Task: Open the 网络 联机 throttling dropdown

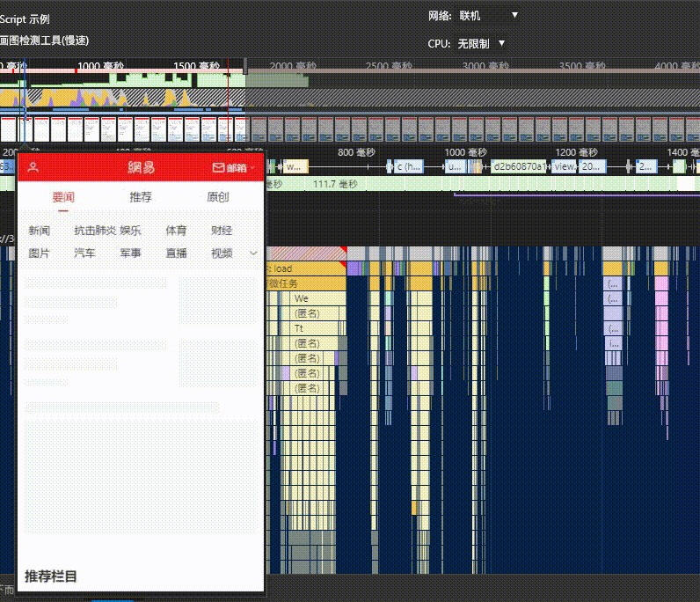Action: tap(488, 16)
